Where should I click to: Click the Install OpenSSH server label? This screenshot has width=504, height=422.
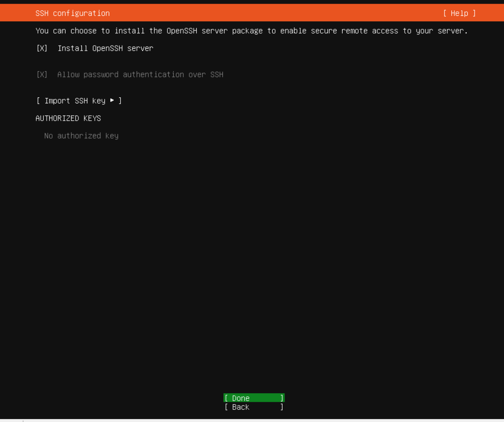(x=105, y=48)
